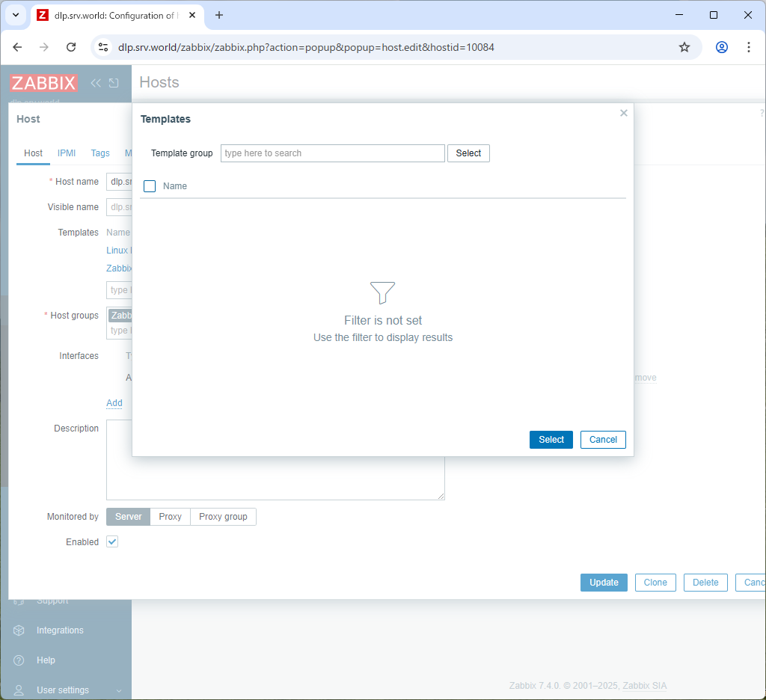Screen dimensions: 766x700
Task: Click Select next to Template group
Action: pos(468,153)
